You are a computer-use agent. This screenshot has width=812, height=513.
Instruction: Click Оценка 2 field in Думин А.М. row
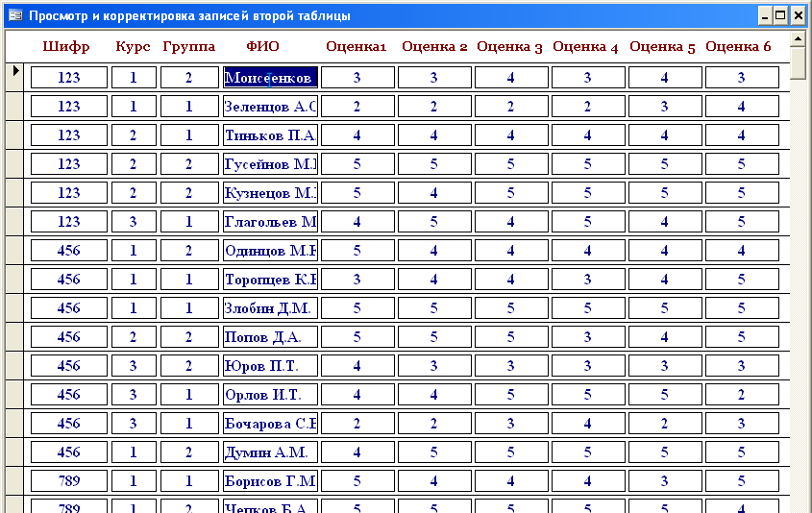coord(434,452)
